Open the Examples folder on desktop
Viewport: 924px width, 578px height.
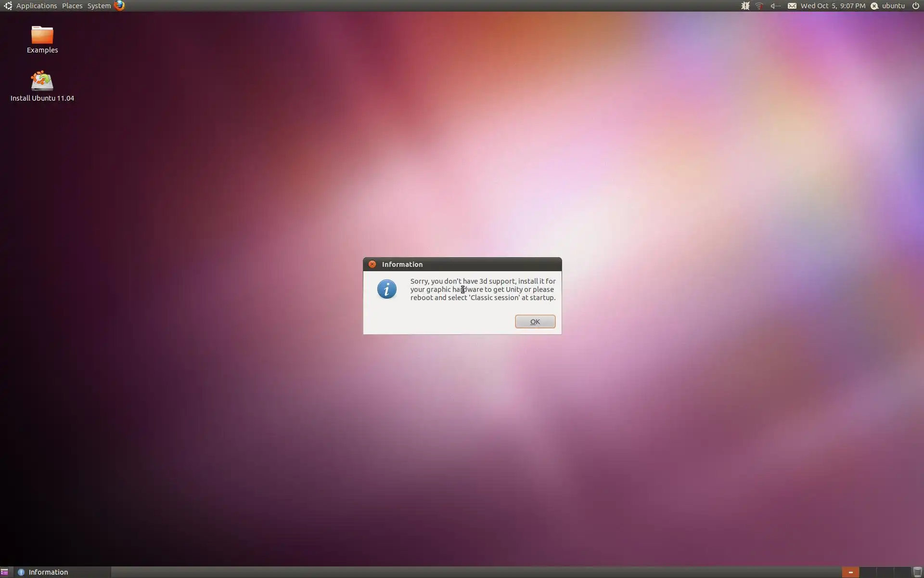pyautogui.click(x=42, y=36)
